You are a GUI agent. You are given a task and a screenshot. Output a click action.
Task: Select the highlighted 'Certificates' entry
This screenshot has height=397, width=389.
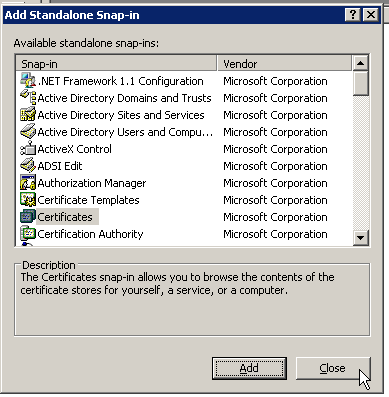pyautogui.click(x=67, y=217)
